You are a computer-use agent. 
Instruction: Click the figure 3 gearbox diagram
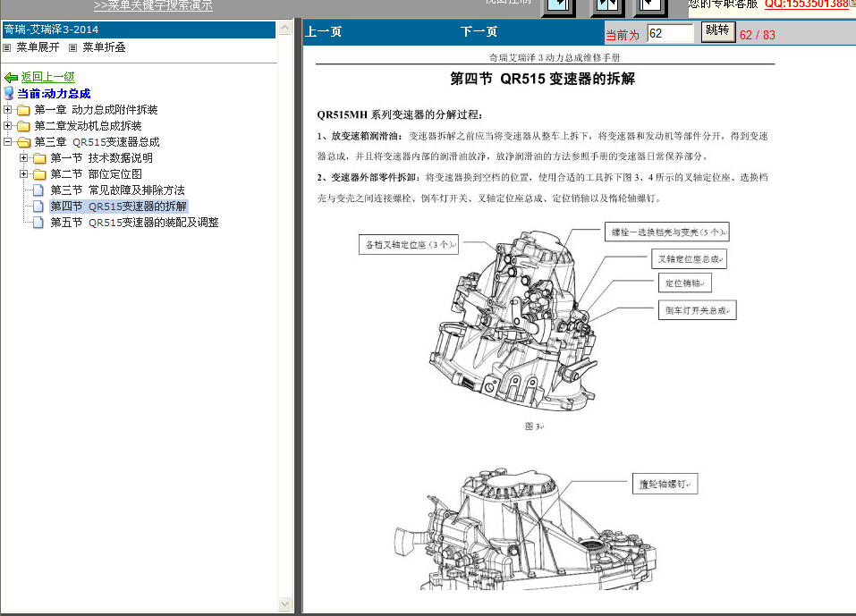pos(512,320)
